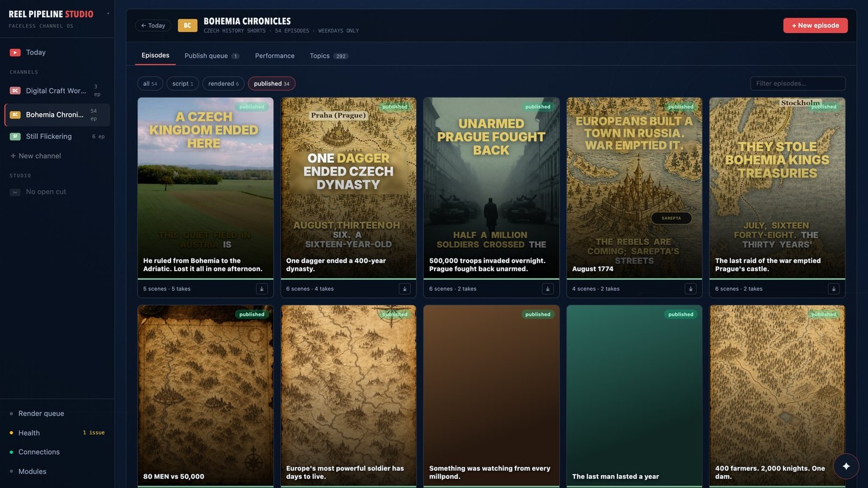
Task: Download 'A Czech Kingdom Ended Here' episode
Action: point(261,289)
